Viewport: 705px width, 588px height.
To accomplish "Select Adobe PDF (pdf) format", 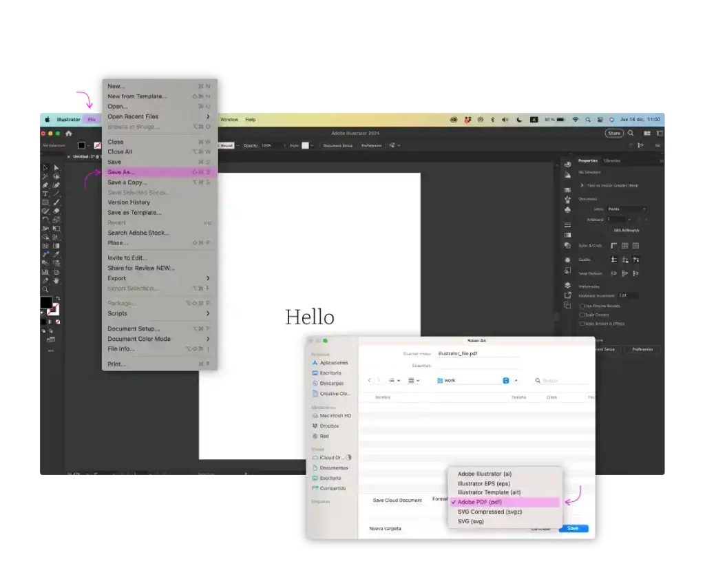I will click(505, 502).
